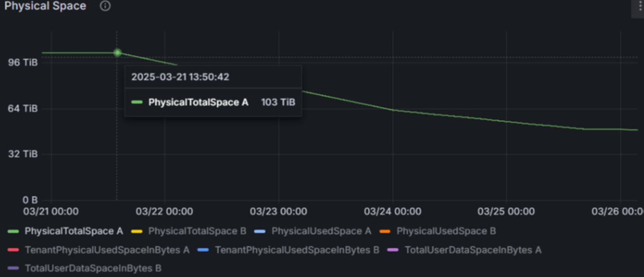The width and height of the screenshot is (644, 277).
Task: Click the Physical Space panel title
Action: tap(45, 6)
